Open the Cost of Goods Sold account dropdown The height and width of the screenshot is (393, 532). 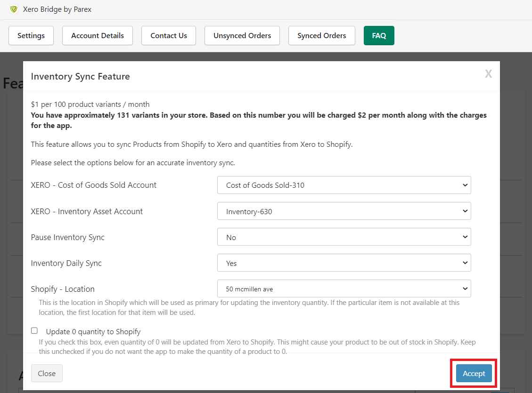(x=344, y=185)
